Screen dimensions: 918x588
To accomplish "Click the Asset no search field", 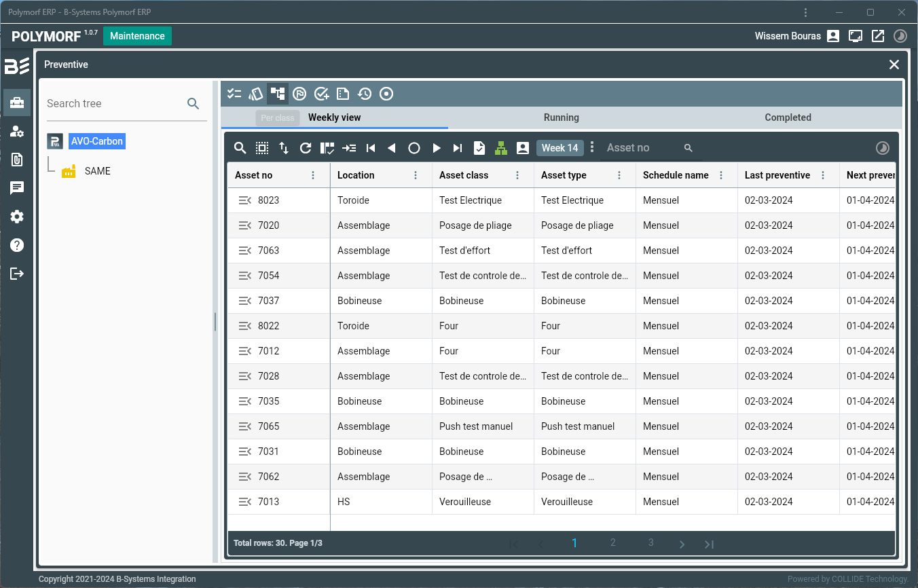I will tap(642, 148).
